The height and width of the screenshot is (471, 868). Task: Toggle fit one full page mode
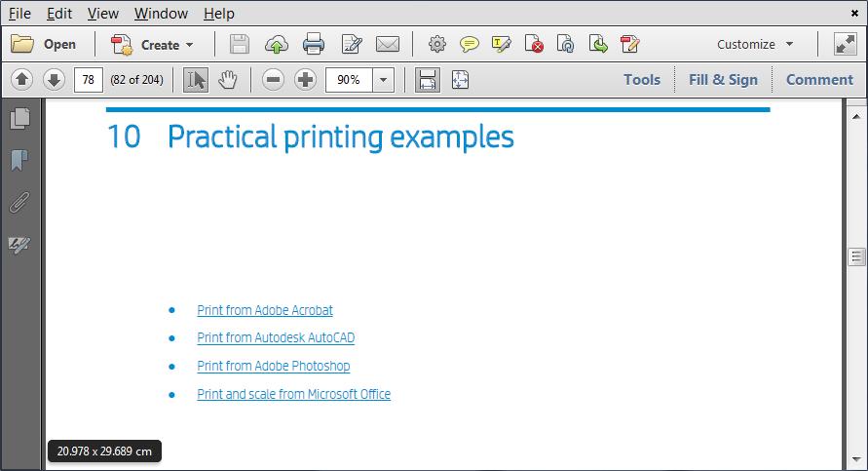(460, 80)
